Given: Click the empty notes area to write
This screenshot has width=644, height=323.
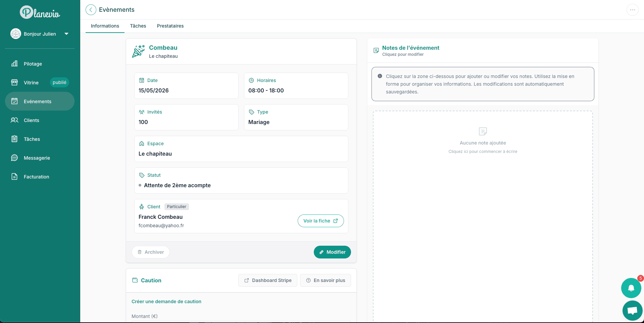Looking at the screenshot, I should coord(483,215).
